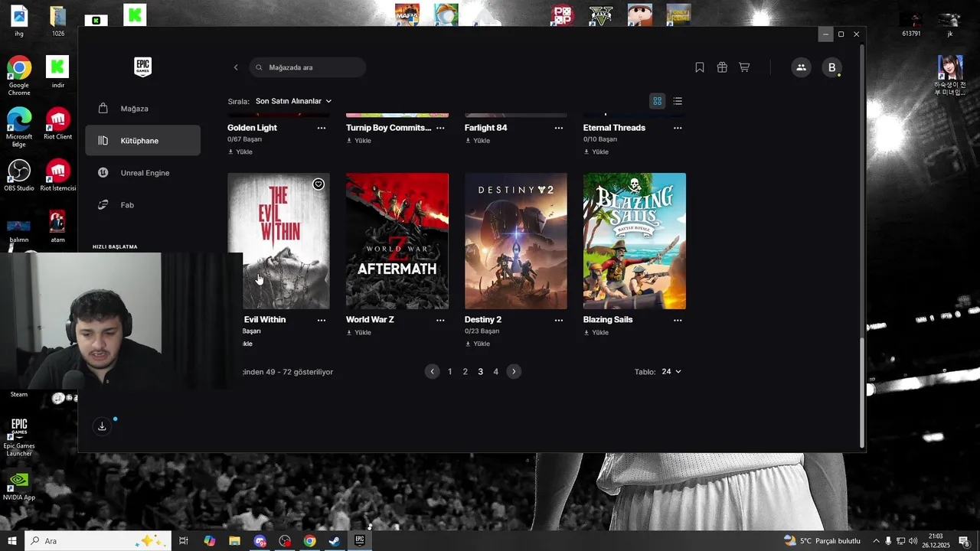The width and height of the screenshot is (980, 551).
Task: Click the library vertical scrollbar
Action: click(x=863, y=392)
